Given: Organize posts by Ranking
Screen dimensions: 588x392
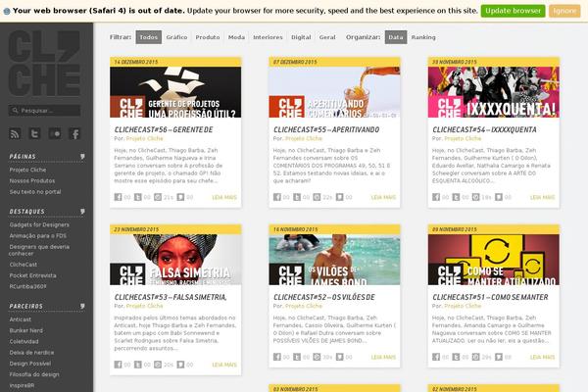Looking at the screenshot, I should 423,37.
